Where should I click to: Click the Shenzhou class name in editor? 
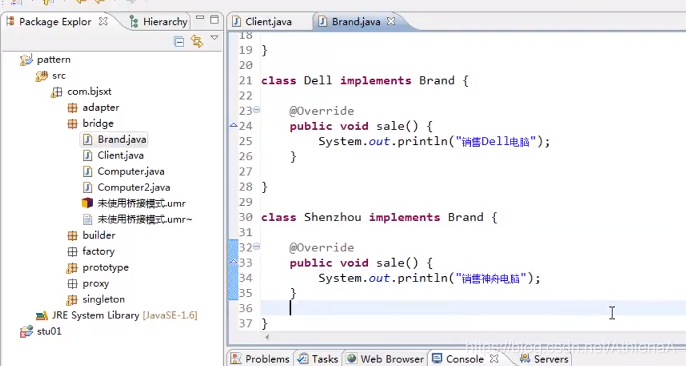tap(332, 217)
